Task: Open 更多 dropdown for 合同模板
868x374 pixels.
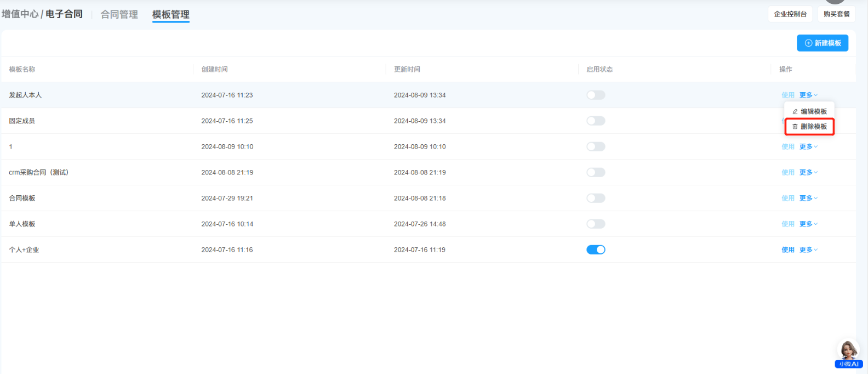Action: pos(808,198)
